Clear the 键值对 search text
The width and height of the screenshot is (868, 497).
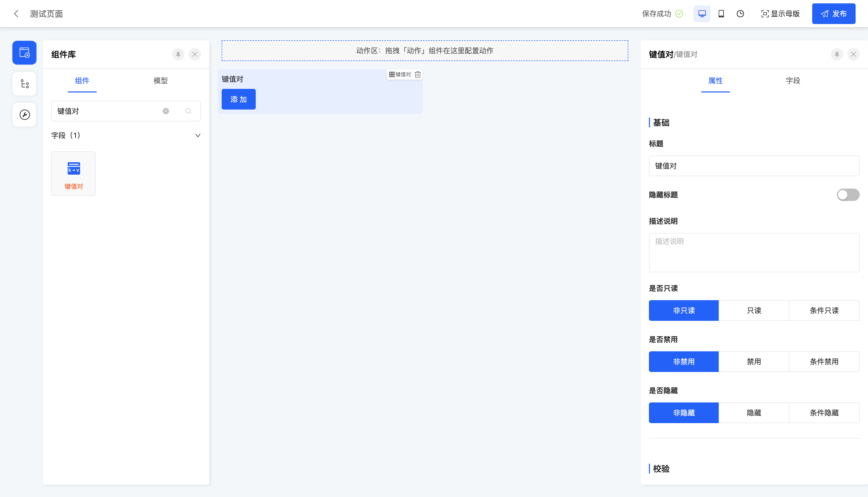pos(166,111)
